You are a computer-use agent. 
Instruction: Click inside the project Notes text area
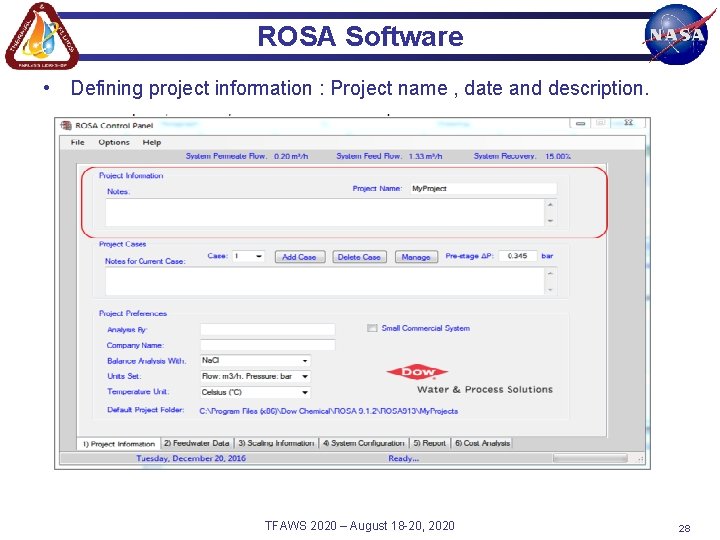coord(325,213)
